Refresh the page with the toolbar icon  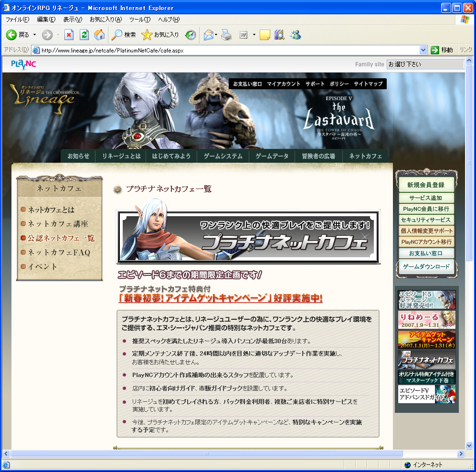84,35
